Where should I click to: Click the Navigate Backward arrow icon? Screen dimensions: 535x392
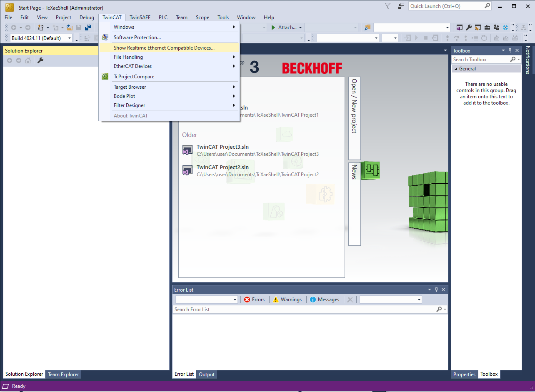(x=13, y=27)
